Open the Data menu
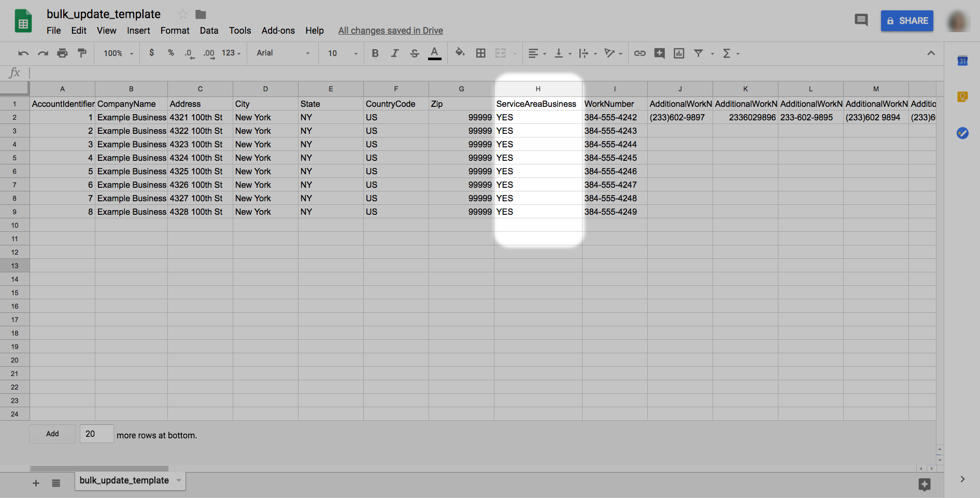Screen dimensions: 980x498 click(x=209, y=31)
